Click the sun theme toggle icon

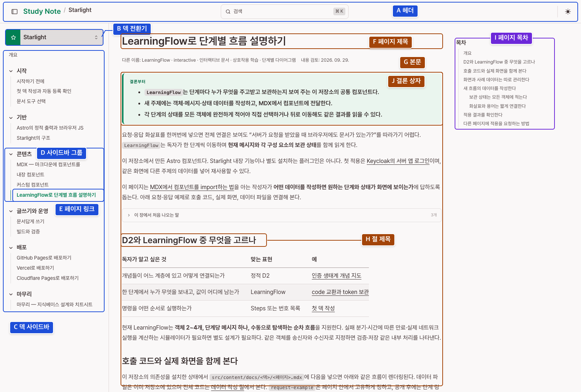pyautogui.click(x=568, y=12)
